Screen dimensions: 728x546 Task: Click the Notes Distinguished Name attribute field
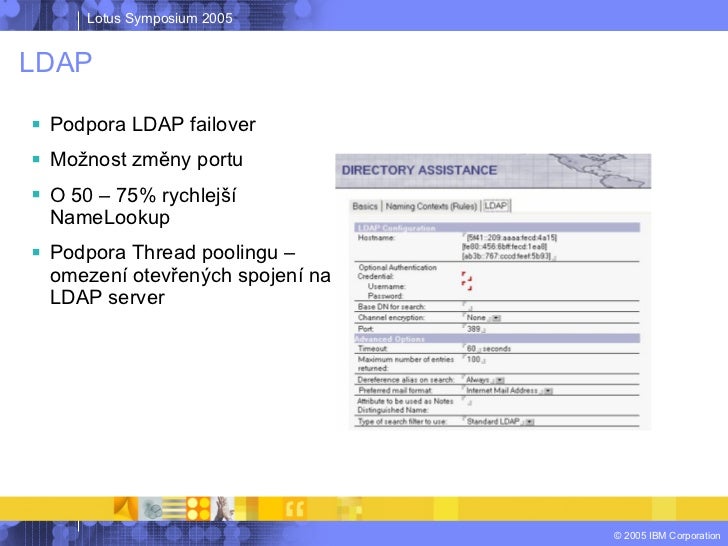pyautogui.click(x=467, y=402)
